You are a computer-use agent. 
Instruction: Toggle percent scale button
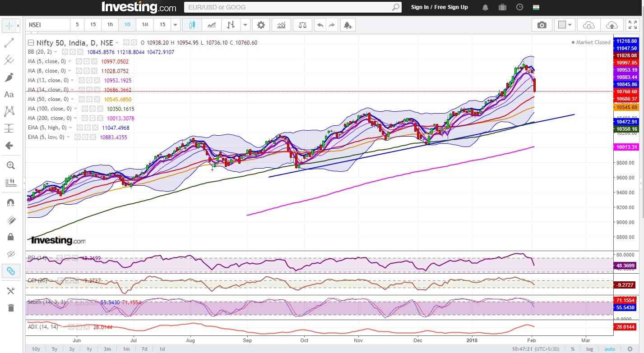point(573,349)
